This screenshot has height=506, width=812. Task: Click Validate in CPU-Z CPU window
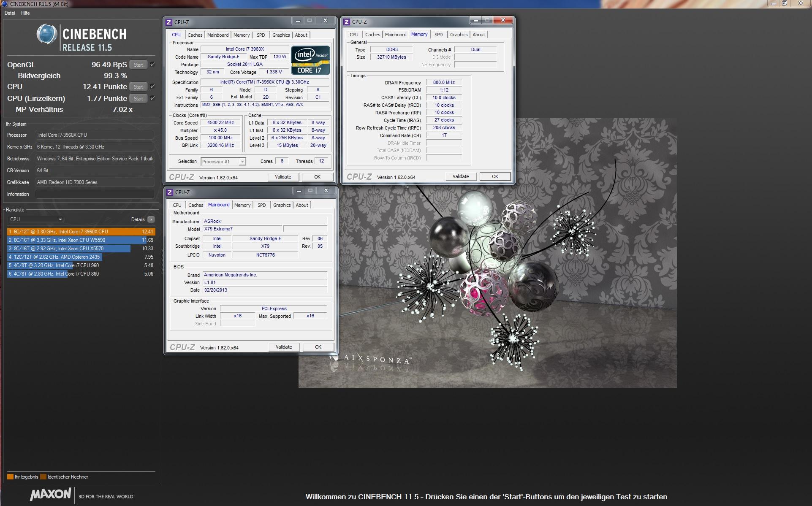tap(283, 177)
